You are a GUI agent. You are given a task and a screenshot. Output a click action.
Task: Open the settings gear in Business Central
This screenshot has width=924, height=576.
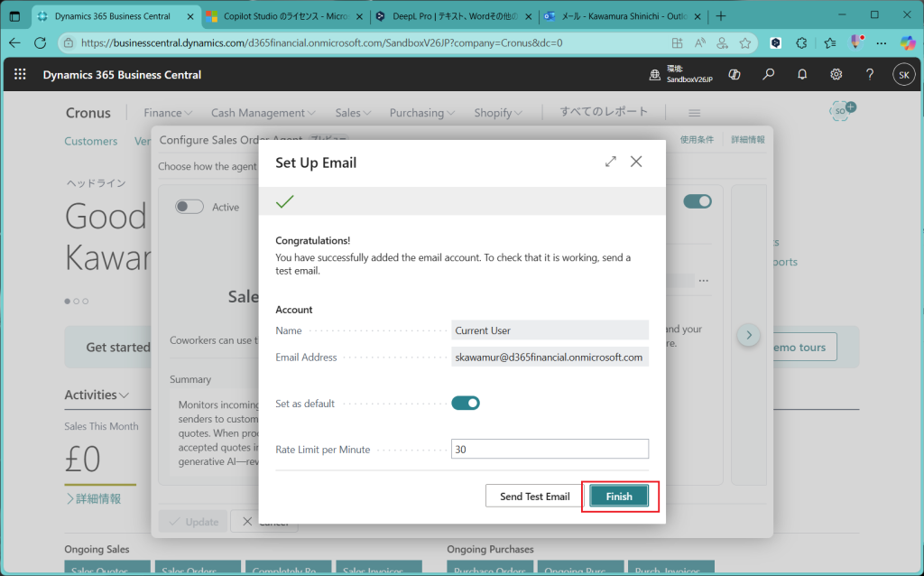pos(836,74)
